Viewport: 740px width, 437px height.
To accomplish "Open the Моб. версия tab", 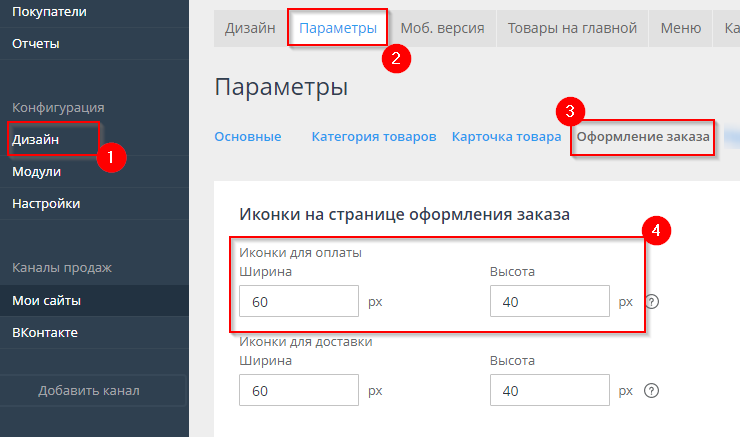I will [x=442, y=28].
